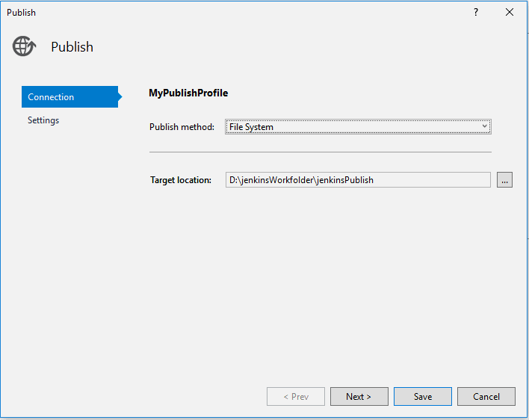Open the Settings tab
The image size is (529, 420).
pos(43,120)
